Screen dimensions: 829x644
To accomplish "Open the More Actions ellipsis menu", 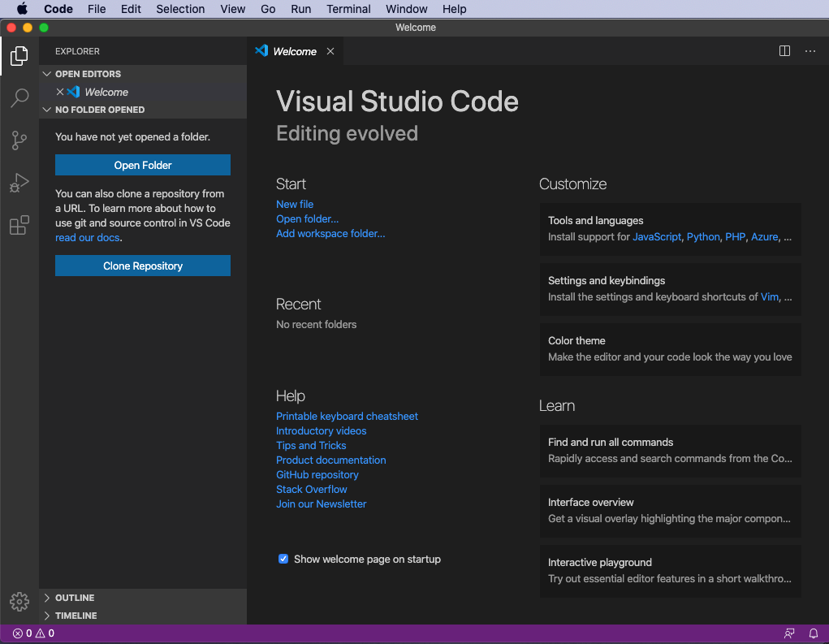I will 810,51.
